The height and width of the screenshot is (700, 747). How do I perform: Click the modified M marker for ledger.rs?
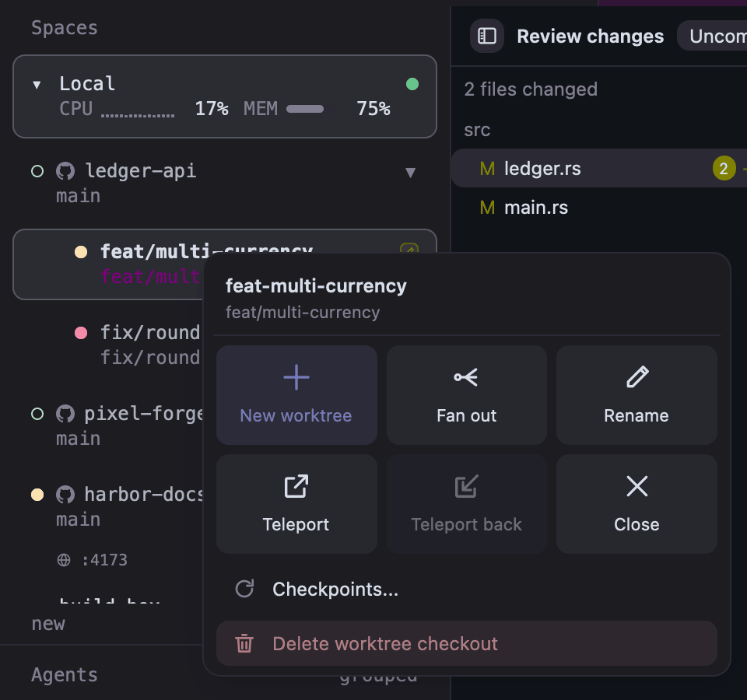point(487,169)
